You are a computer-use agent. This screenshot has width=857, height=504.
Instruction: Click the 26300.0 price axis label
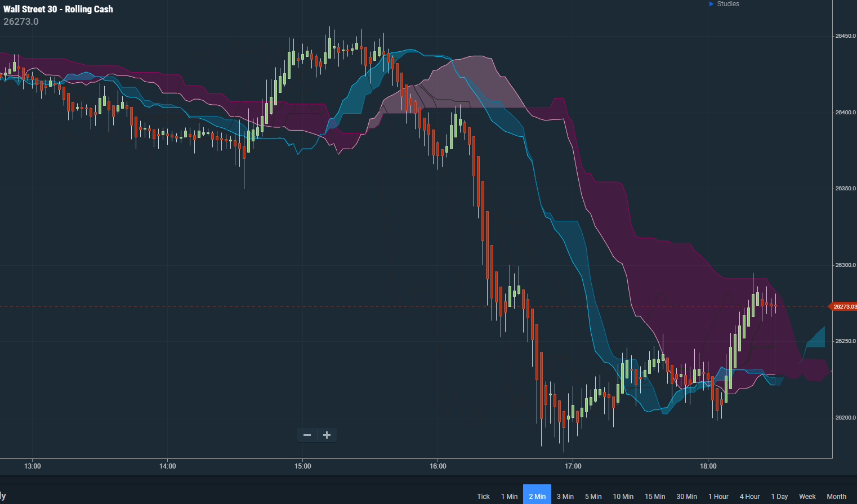point(845,265)
